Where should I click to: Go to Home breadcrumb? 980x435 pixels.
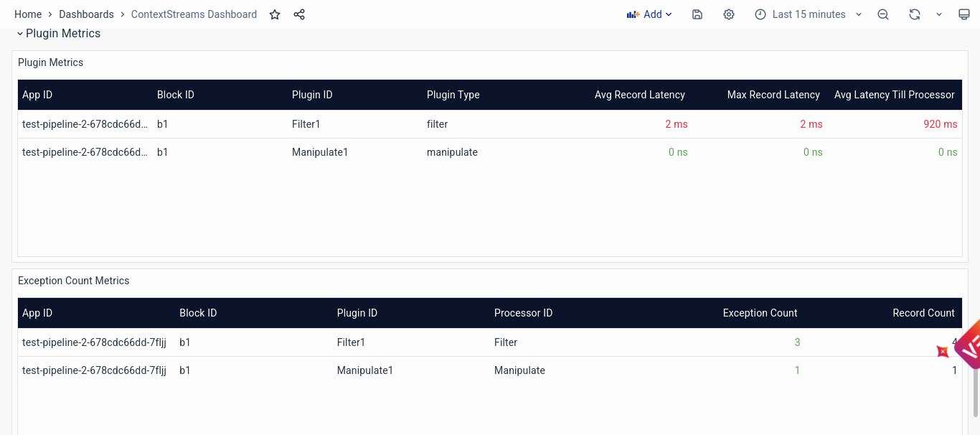[x=28, y=14]
